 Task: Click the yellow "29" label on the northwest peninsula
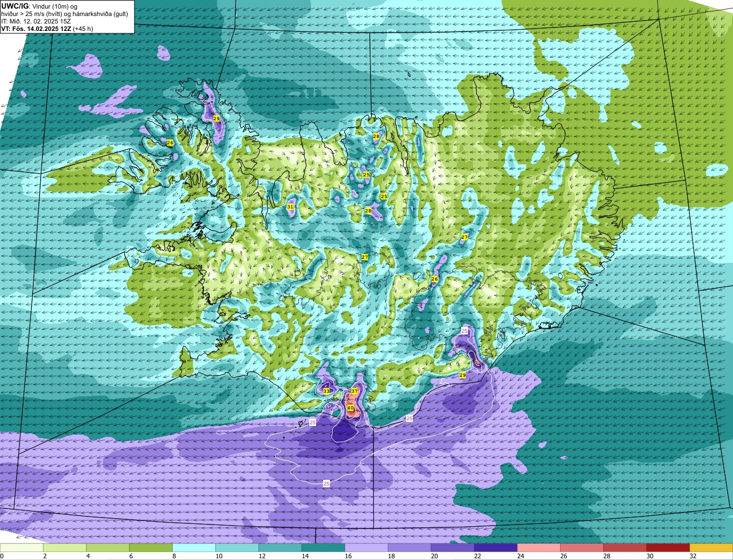pos(216,119)
